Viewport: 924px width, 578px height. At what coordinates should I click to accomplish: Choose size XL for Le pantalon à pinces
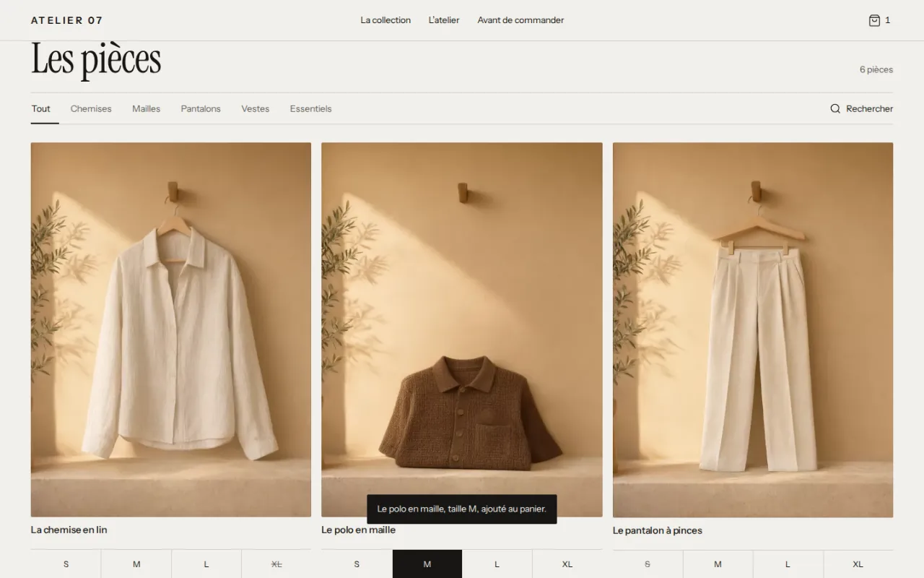(858, 564)
